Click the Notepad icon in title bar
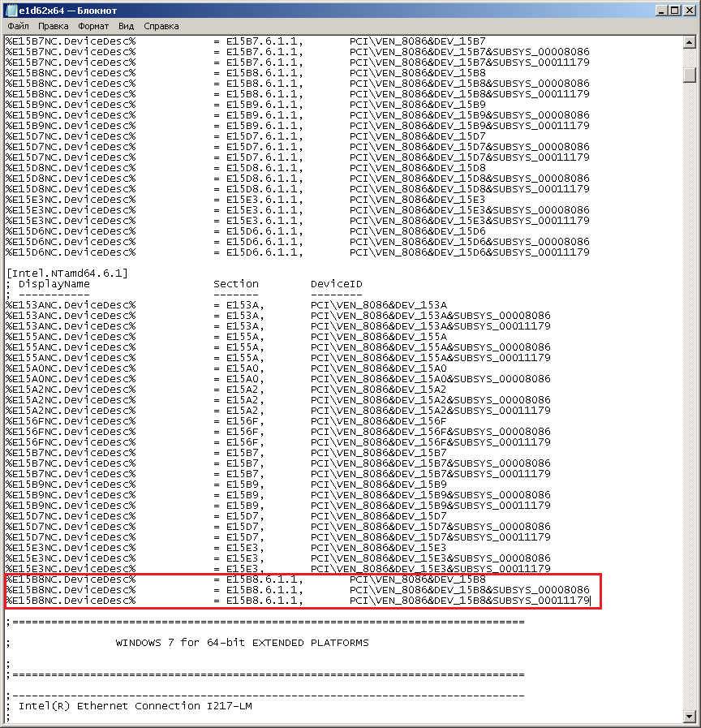Image resolution: width=701 pixels, height=728 pixels. [11, 11]
